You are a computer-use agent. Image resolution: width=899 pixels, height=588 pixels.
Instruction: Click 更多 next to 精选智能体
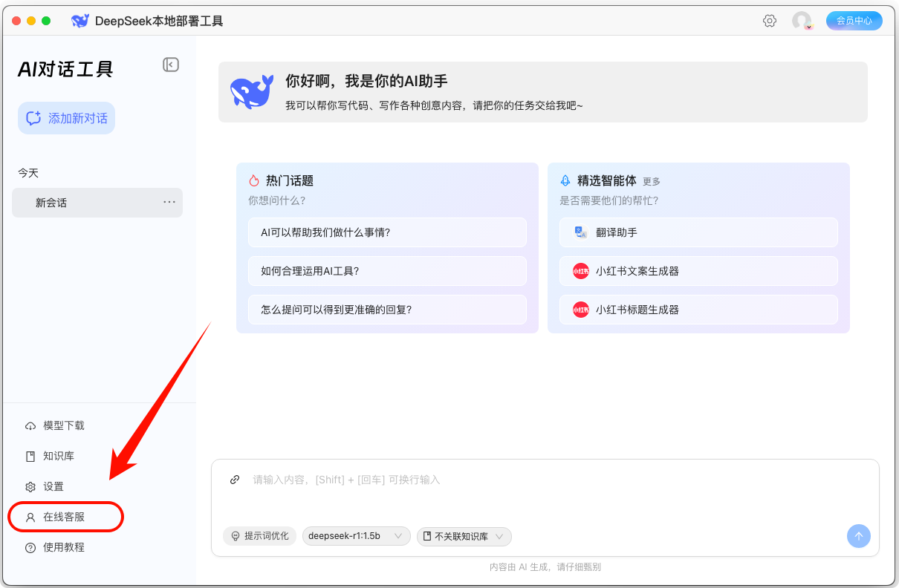(x=652, y=181)
